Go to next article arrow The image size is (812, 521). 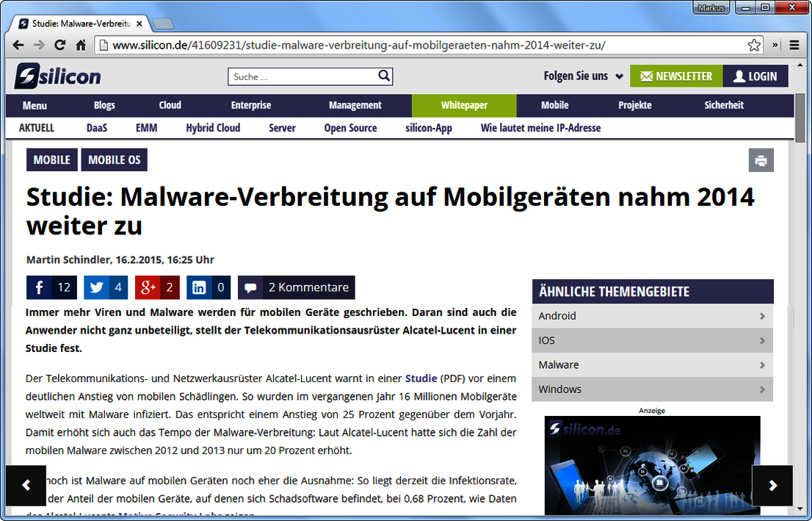(772, 485)
